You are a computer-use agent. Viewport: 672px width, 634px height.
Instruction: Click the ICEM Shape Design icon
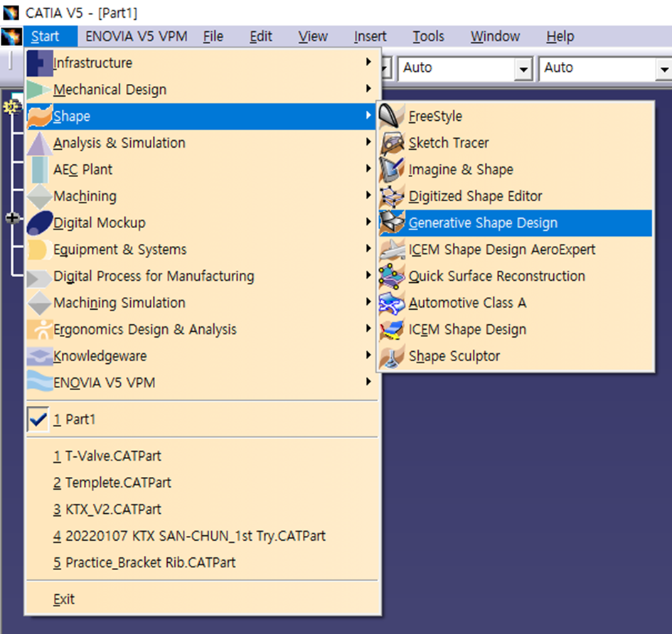(392, 329)
